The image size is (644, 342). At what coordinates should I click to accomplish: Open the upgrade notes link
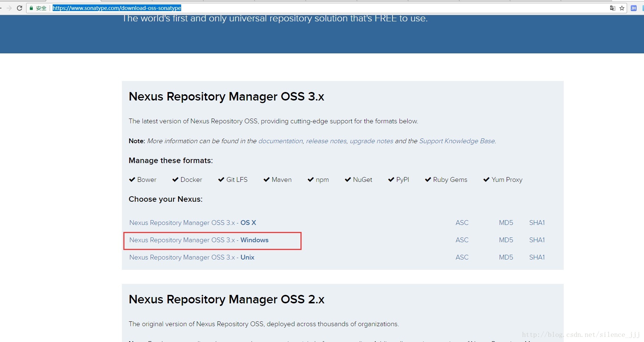tap(372, 141)
